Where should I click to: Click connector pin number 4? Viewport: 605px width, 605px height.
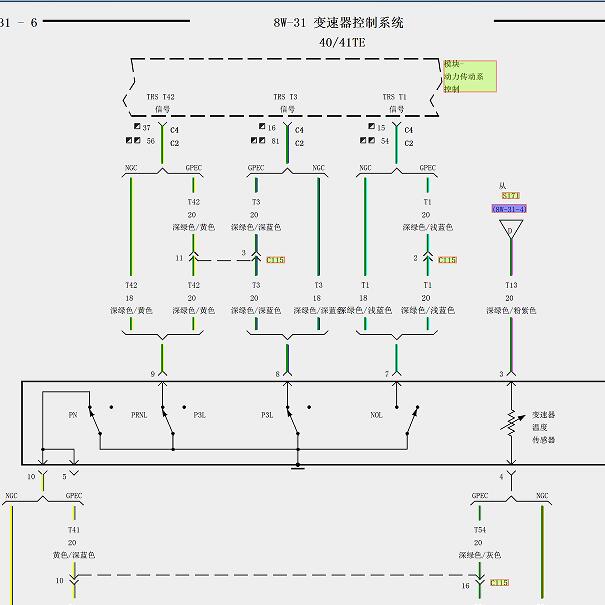point(501,477)
